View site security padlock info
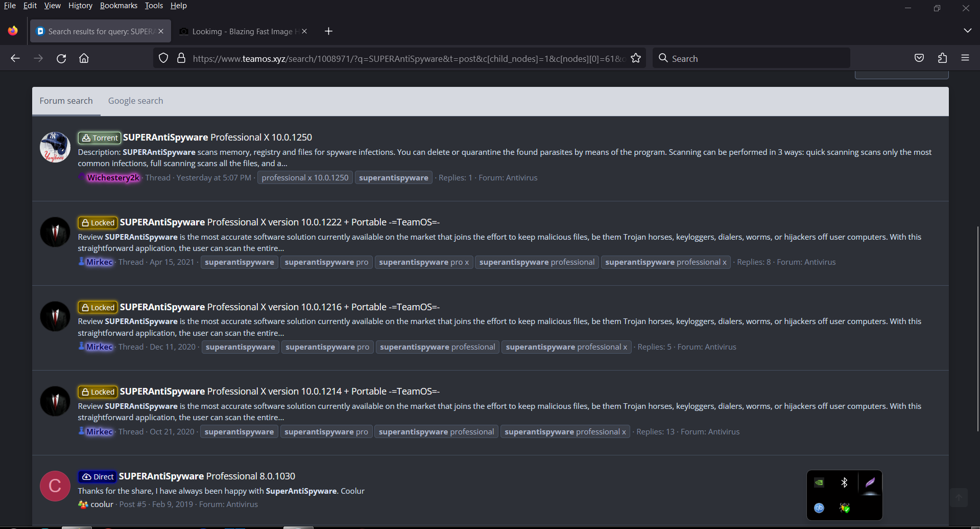Image resolution: width=980 pixels, height=529 pixels. pyautogui.click(x=181, y=58)
